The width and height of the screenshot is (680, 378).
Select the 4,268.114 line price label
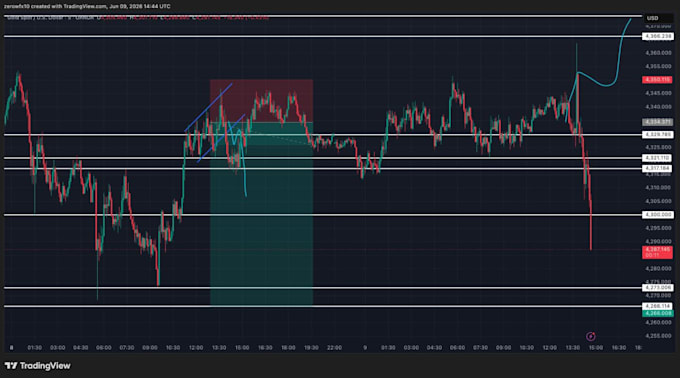tap(657, 306)
